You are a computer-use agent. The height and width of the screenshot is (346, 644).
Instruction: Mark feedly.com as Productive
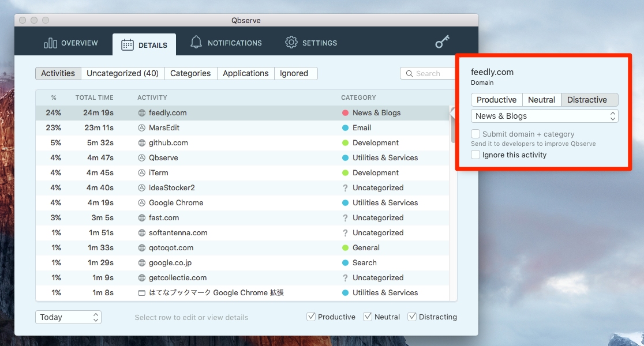[496, 100]
